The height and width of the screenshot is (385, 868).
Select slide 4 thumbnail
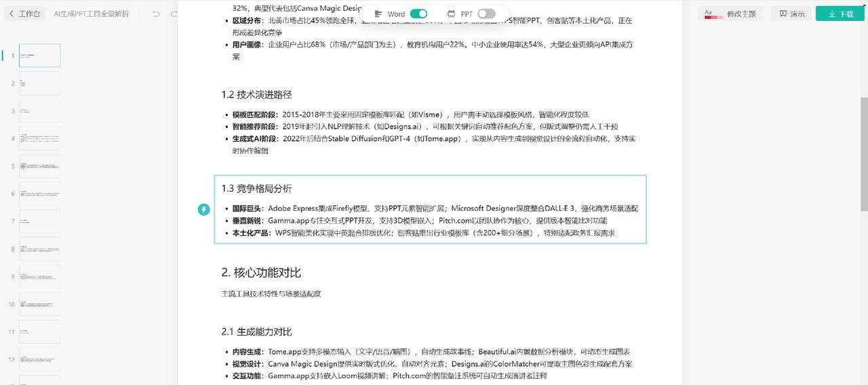(39, 138)
